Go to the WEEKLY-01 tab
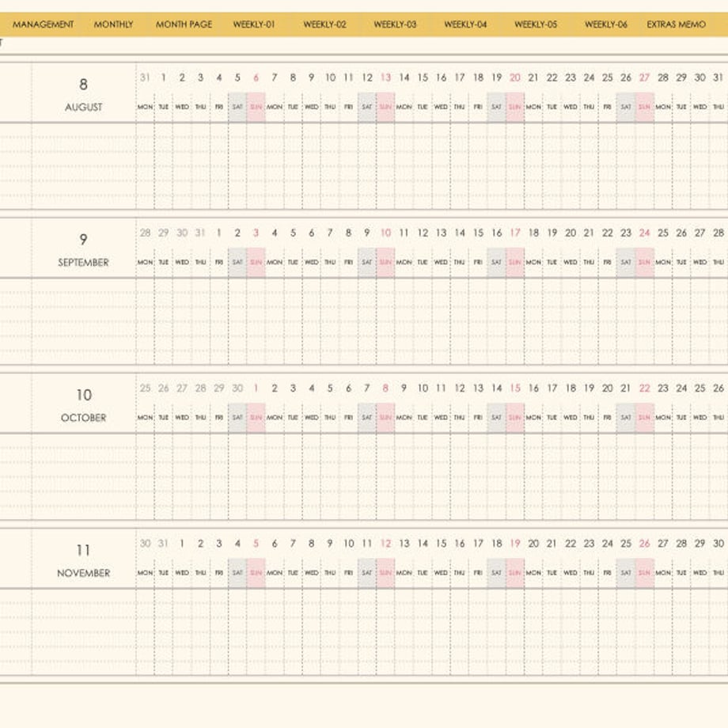The image size is (728, 728). tap(254, 25)
